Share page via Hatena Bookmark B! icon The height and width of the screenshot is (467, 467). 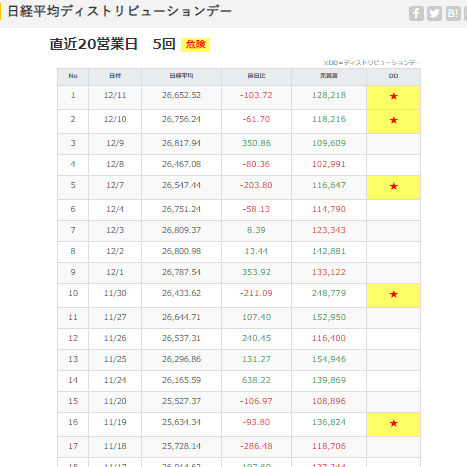pyautogui.click(x=453, y=13)
